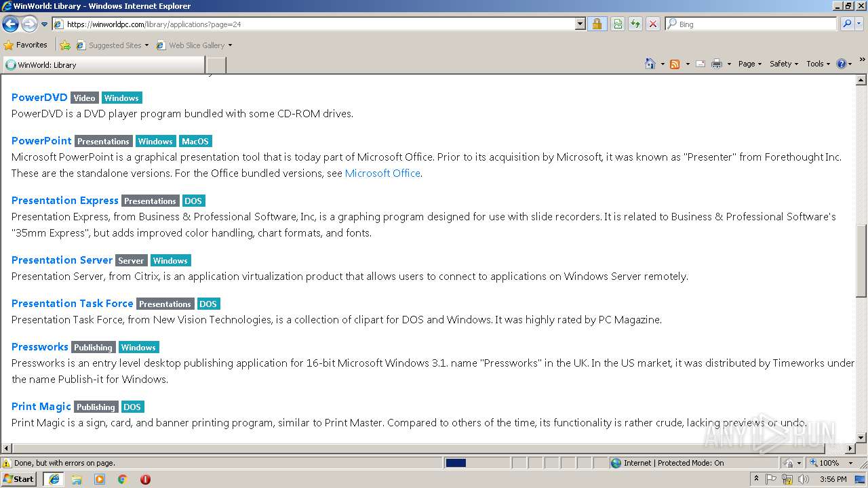This screenshot has width=868, height=488.
Task: Open the Safety menu
Action: click(x=784, y=64)
